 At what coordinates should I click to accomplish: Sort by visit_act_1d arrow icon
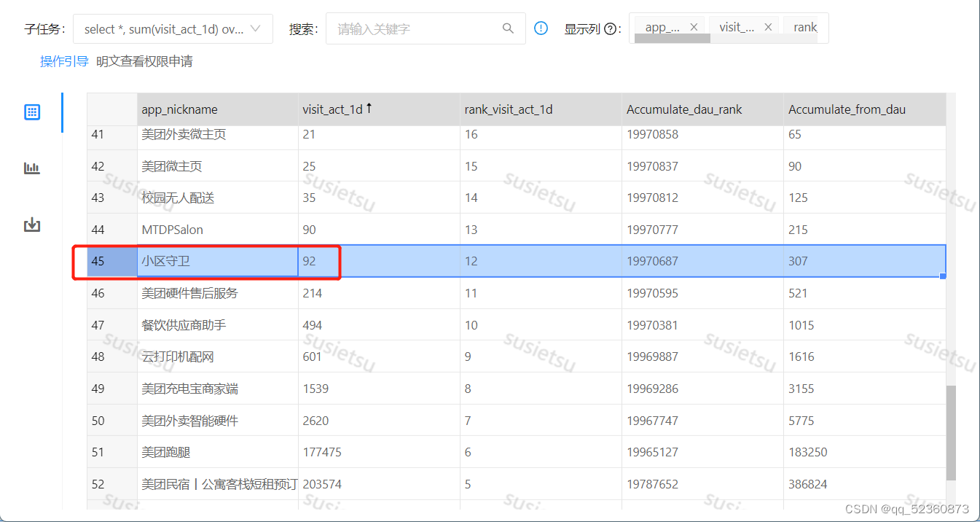[369, 109]
